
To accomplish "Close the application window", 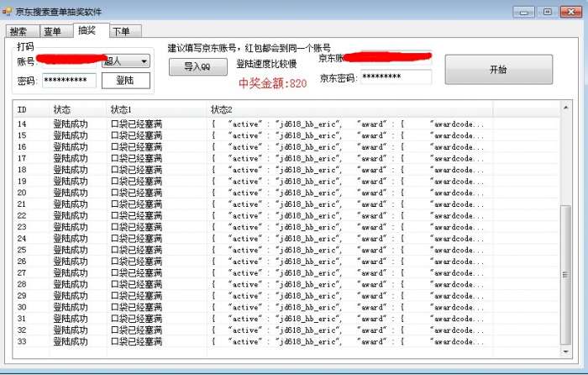I will pos(570,12).
